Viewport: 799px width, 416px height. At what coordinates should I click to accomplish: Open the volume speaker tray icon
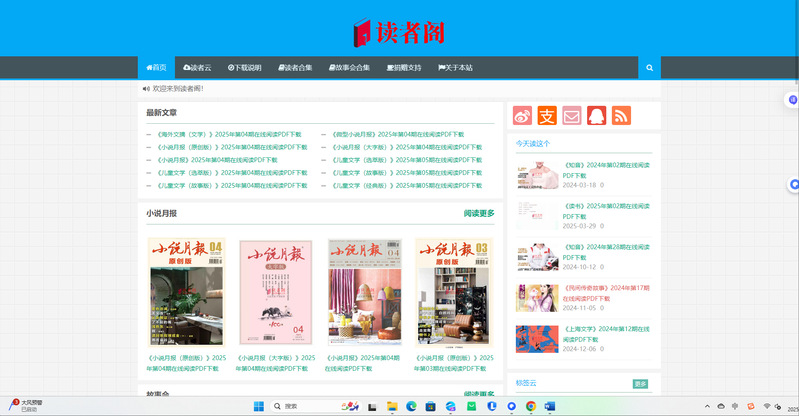pos(778,406)
